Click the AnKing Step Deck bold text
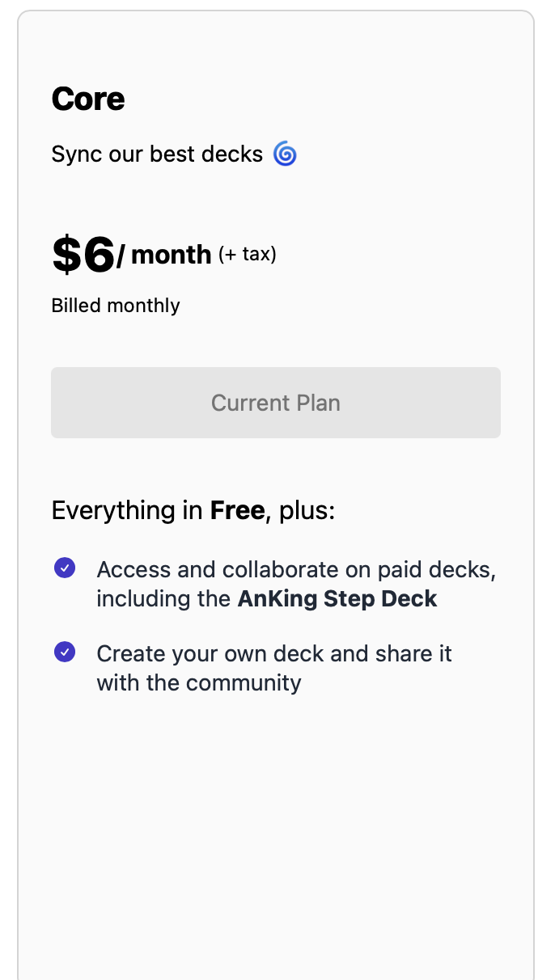The image size is (555, 980). click(337, 598)
